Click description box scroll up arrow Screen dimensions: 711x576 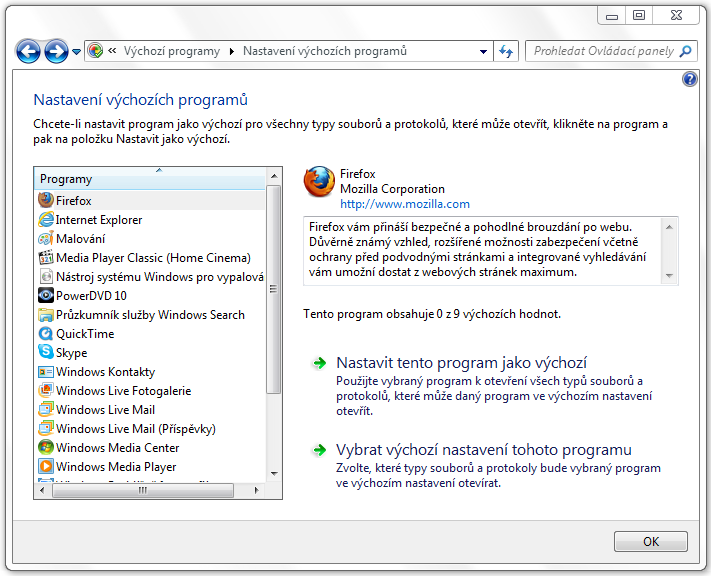(669, 226)
